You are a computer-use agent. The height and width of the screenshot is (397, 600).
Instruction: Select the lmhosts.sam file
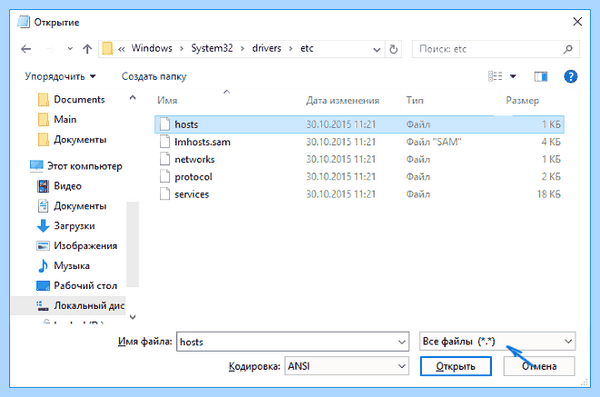359,142
